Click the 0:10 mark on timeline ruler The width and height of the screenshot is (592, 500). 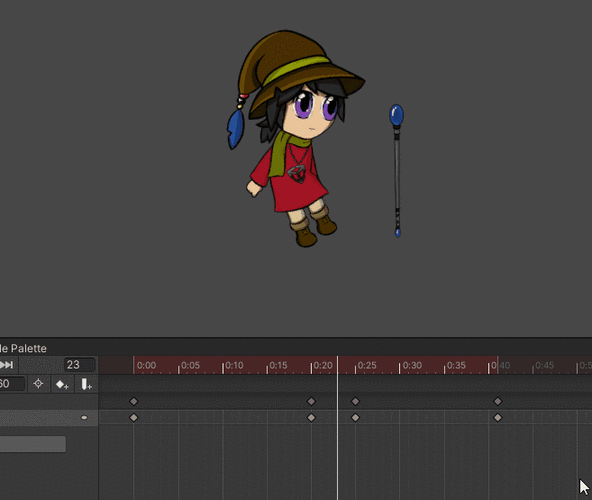234,366
